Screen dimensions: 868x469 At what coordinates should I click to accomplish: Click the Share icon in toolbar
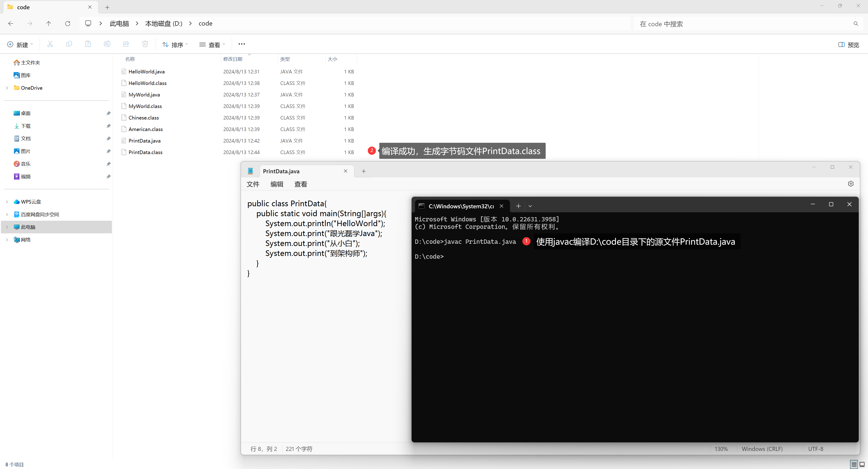pyautogui.click(x=126, y=44)
